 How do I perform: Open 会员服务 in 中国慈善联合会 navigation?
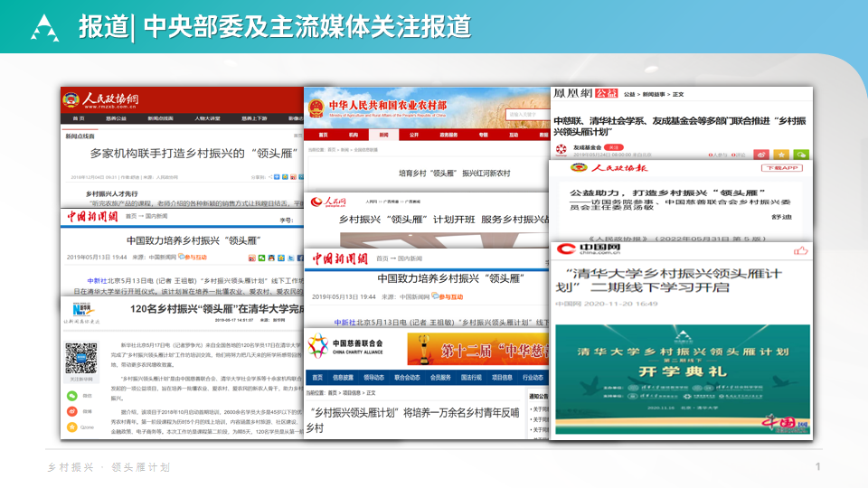(440, 378)
